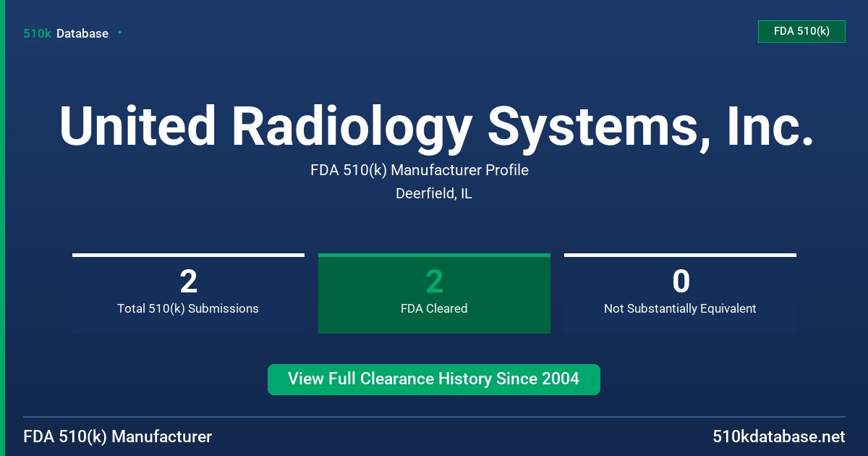
Task: Click the Deerfield, IL location text
Action: [434, 193]
